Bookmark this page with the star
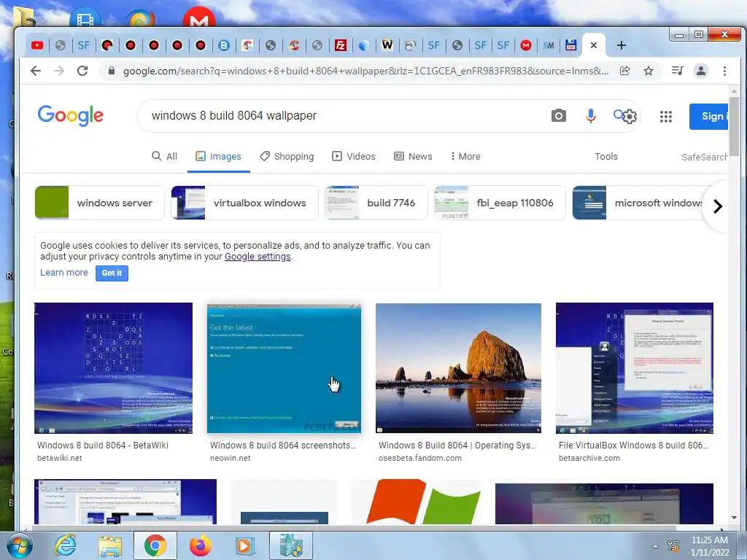 pos(649,71)
